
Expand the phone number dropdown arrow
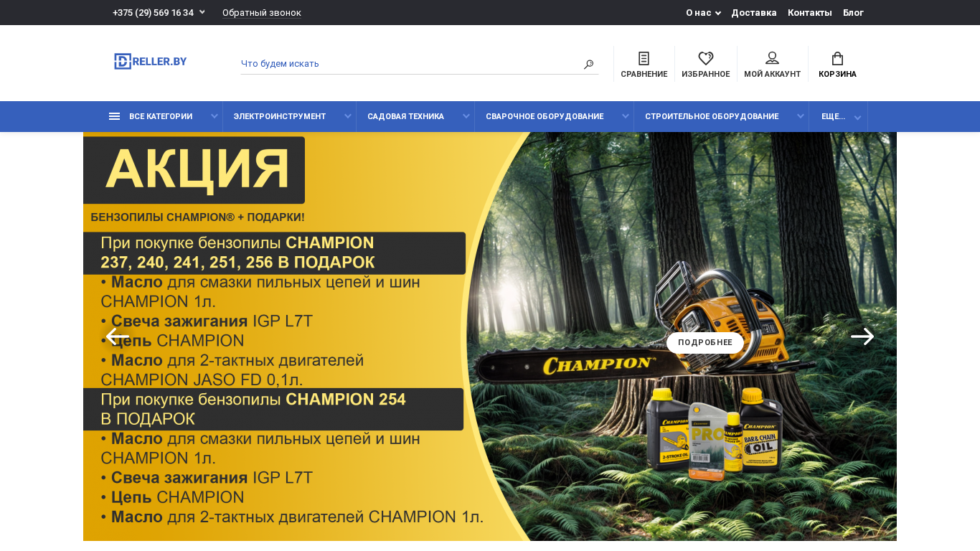202,12
